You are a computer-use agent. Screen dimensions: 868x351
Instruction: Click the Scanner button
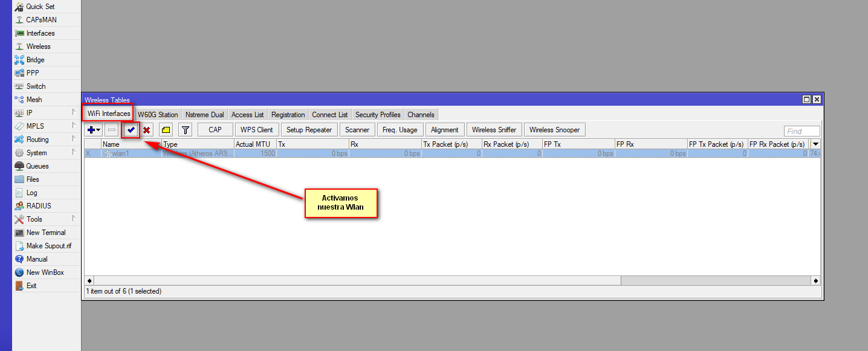[x=357, y=130]
